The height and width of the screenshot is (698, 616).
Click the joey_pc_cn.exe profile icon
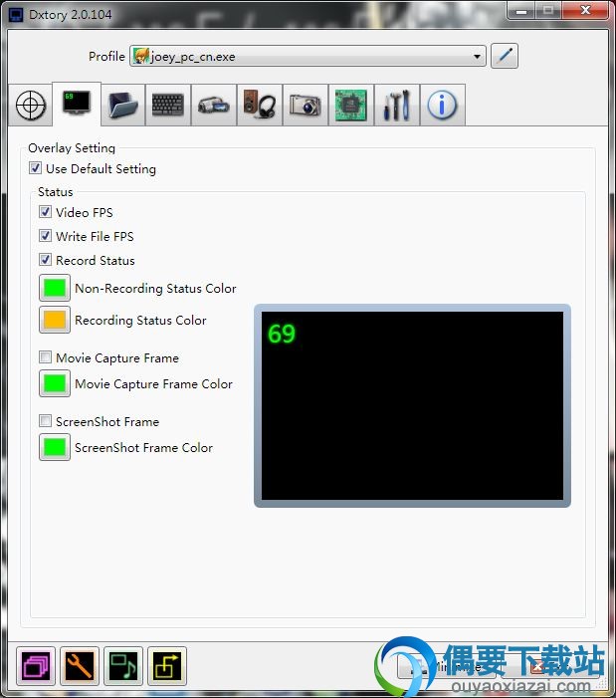click(x=141, y=57)
